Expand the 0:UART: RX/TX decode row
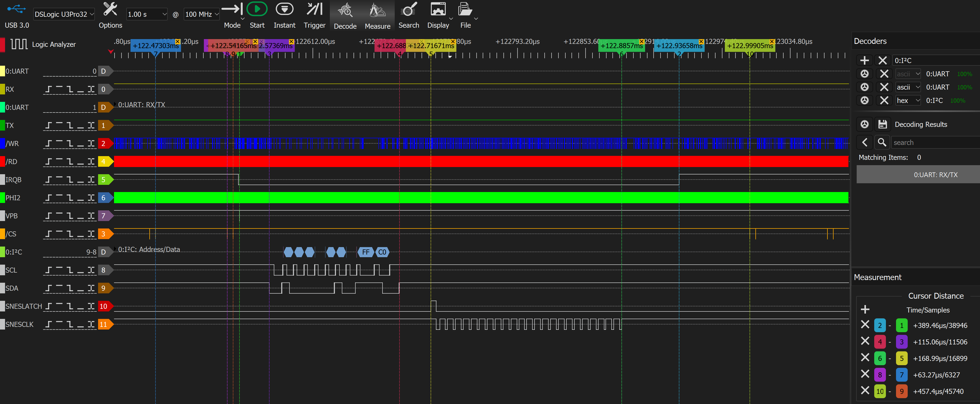Screen dimensions: 980x404 coord(115,104)
